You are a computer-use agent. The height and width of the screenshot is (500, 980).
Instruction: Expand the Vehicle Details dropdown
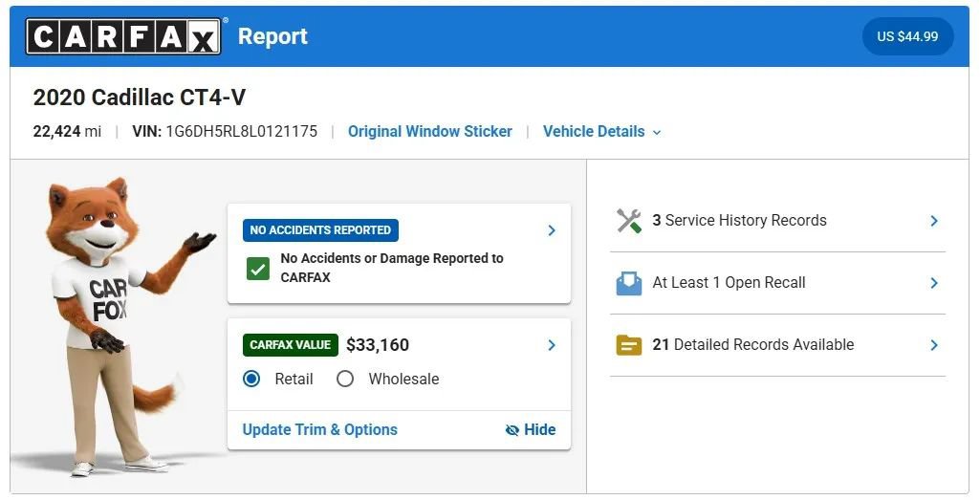[x=602, y=132]
